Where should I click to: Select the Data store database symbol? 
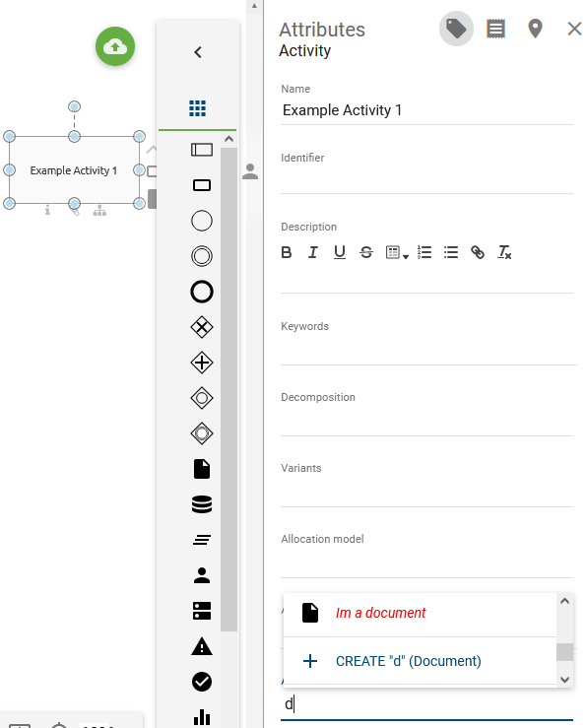(202, 504)
